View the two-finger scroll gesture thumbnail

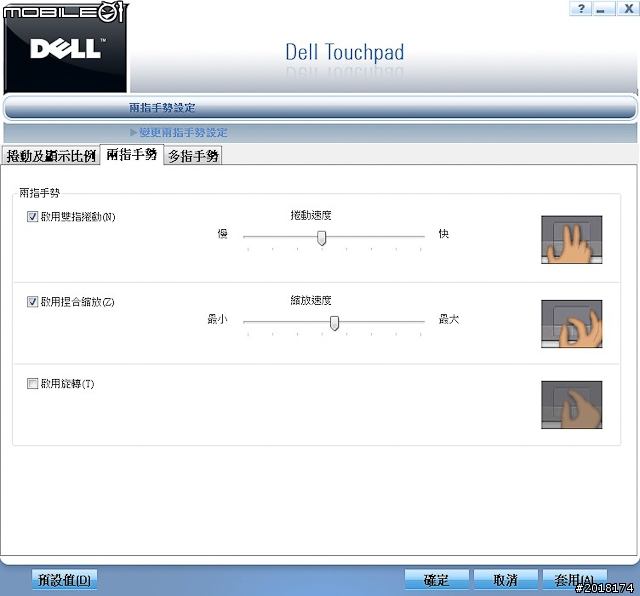(x=571, y=240)
